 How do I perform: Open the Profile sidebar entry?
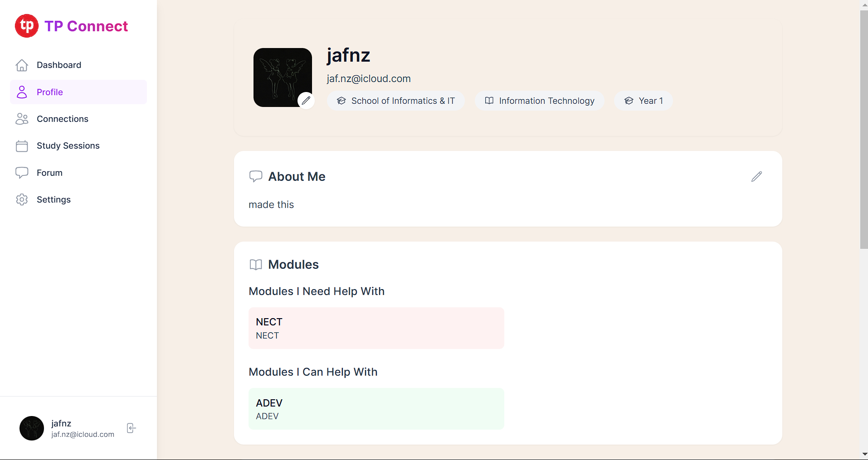pos(49,92)
